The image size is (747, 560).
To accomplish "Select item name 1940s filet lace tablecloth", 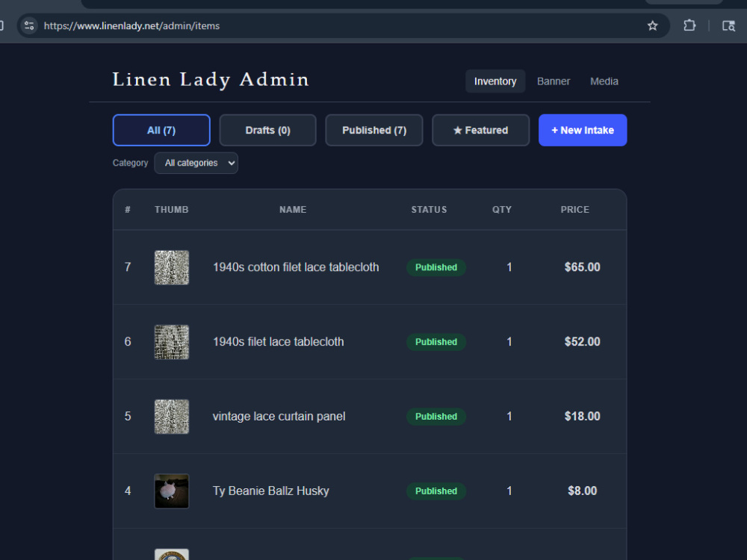I will [278, 342].
